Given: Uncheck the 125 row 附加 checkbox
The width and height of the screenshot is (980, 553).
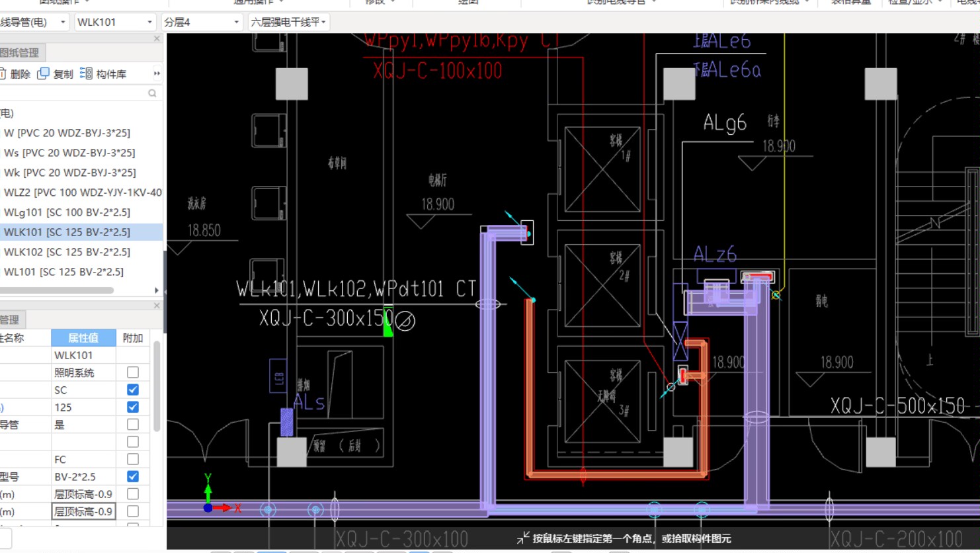Looking at the screenshot, I should (133, 407).
